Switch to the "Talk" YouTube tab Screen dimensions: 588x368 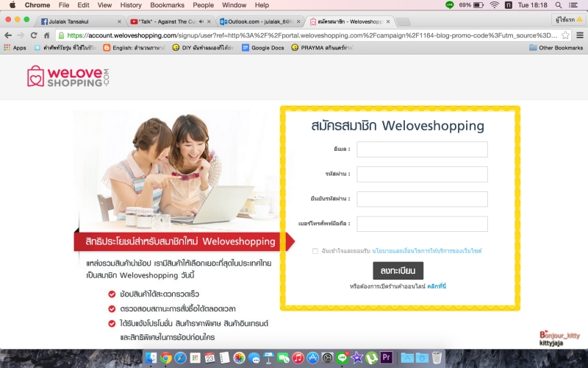171,21
